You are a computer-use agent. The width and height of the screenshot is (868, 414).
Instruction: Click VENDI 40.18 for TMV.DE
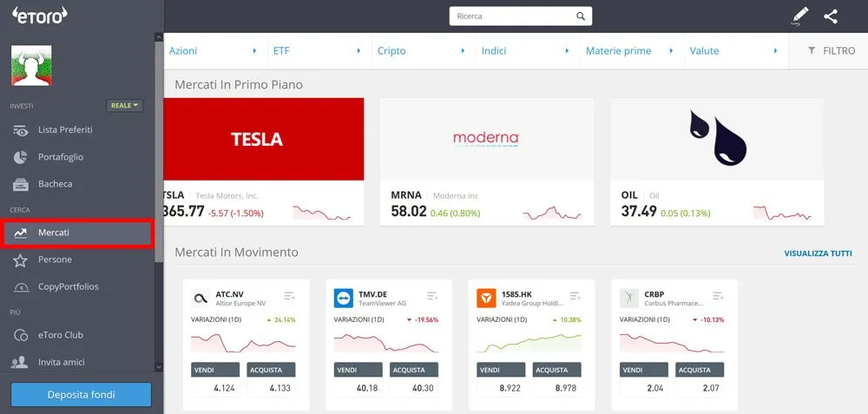coord(358,379)
